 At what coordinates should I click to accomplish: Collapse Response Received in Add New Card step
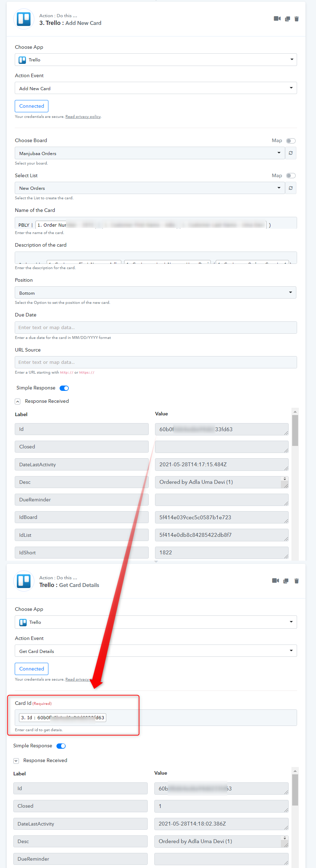pos(18,401)
